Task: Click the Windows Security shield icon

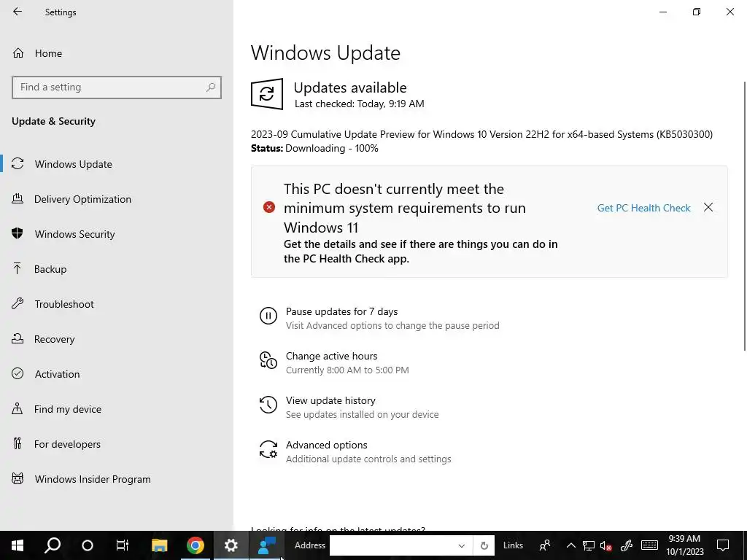Action: pyautogui.click(x=18, y=233)
